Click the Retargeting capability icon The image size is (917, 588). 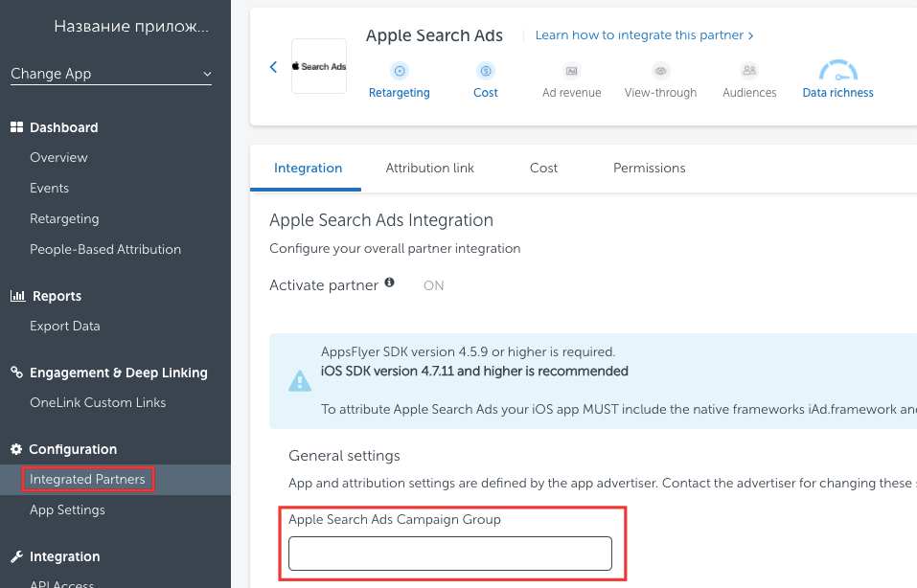click(x=400, y=71)
